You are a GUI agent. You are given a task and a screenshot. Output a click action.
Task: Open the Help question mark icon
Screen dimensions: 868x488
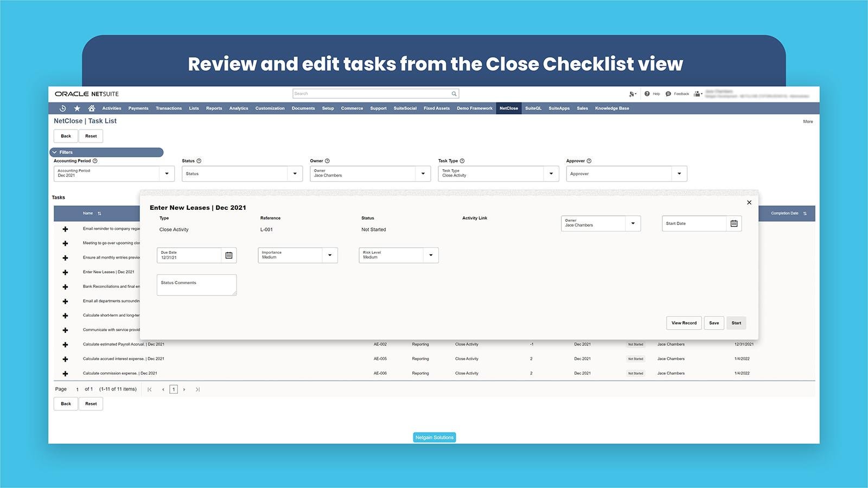[x=647, y=94]
